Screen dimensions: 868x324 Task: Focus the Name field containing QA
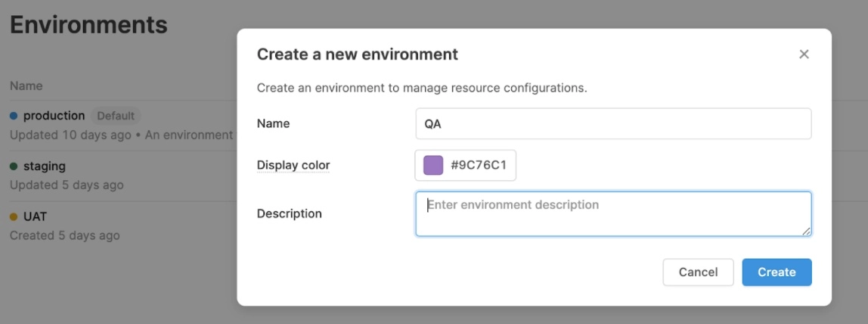click(613, 123)
